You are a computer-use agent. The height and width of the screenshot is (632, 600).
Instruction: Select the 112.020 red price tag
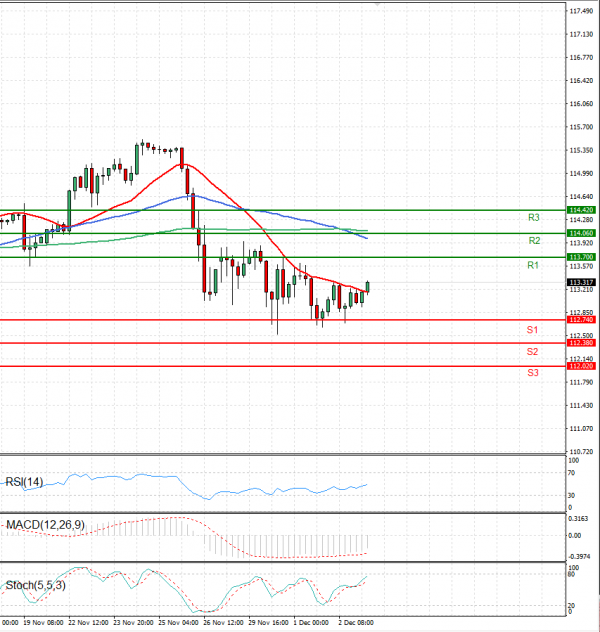[x=581, y=366]
